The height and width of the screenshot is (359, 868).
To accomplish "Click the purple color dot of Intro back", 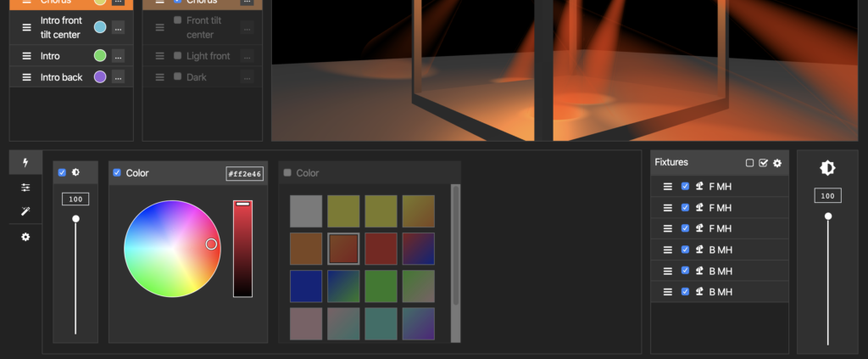I will [x=100, y=76].
